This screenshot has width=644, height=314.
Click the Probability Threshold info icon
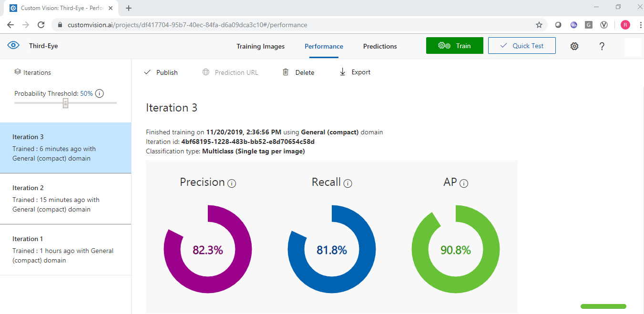click(99, 94)
